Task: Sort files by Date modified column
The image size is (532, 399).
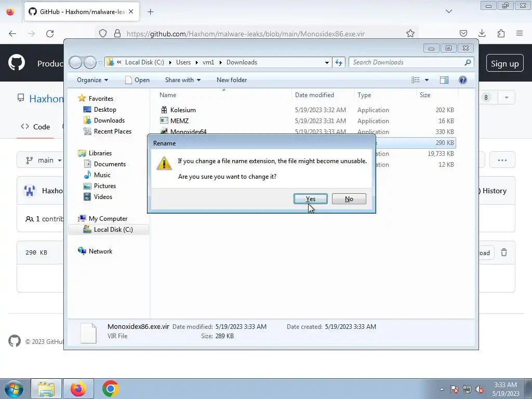Action: pos(314,95)
